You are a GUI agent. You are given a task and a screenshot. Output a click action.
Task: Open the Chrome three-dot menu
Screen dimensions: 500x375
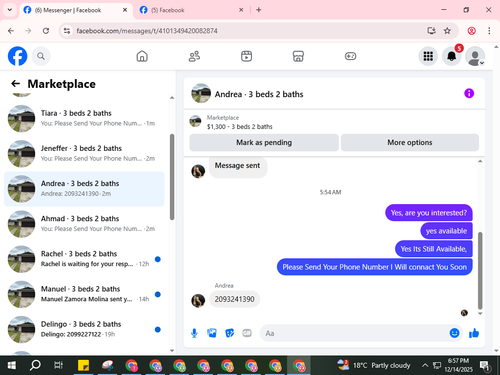click(489, 31)
